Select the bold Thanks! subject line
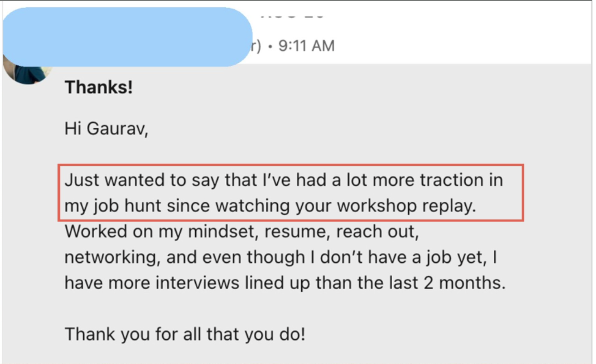 99,87
